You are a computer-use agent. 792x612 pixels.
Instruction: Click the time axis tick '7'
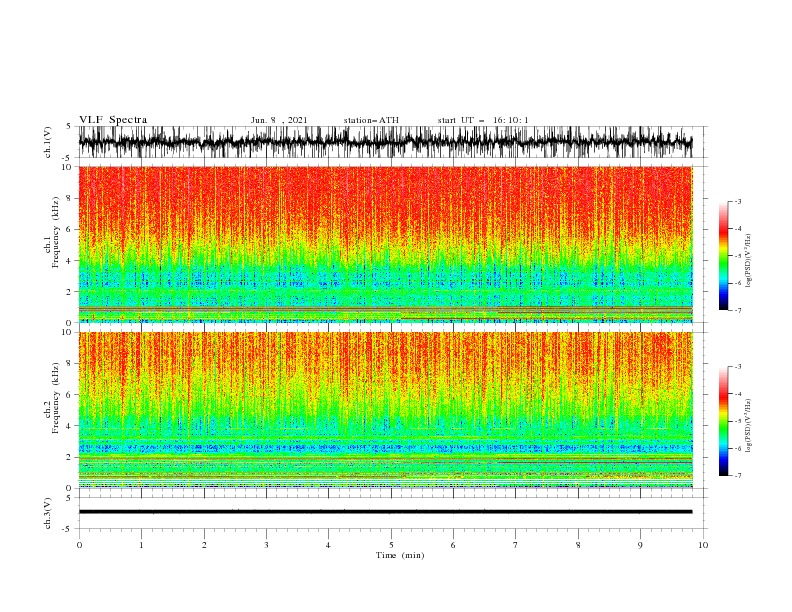(515, 545)
